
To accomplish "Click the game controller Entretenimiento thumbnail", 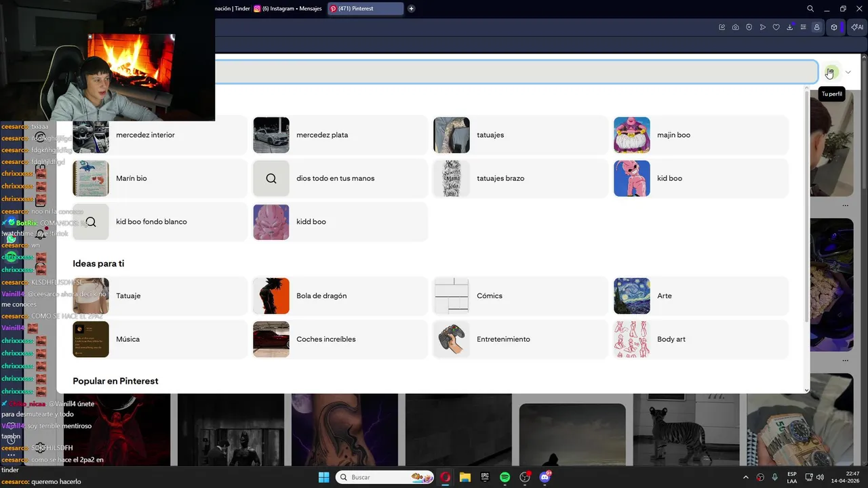I will click(452, 339).
